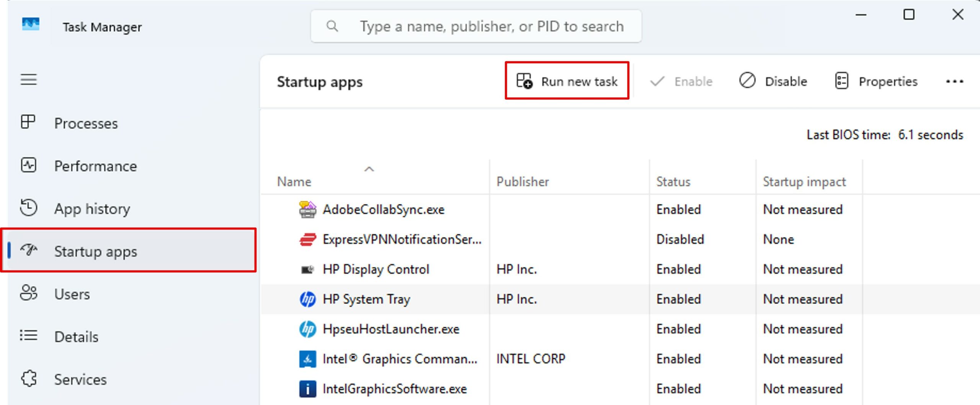The height and width of the screenshot is (405, 980).
Task: Select the AdobeCollabSync.exe row
Action: 620,210
